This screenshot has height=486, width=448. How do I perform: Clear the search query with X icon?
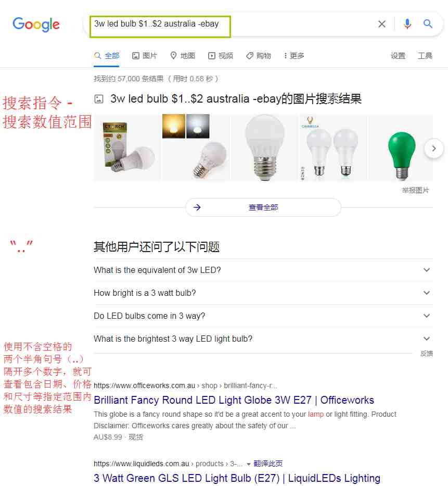(x=382, y=24)
